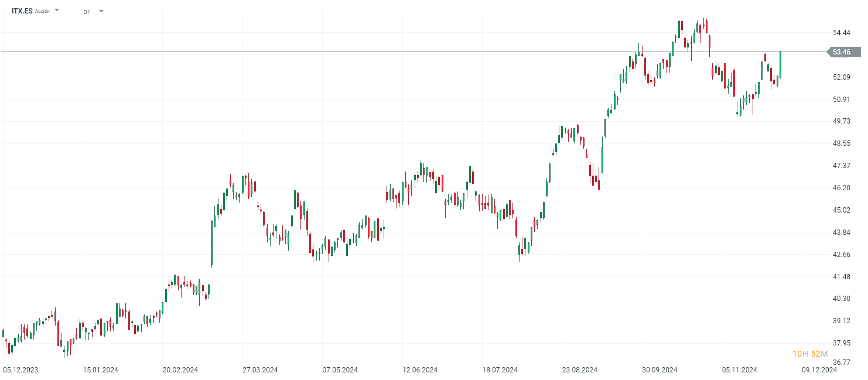
Task: Click the 09.12.2024 date label
Action: pos(819,370)
